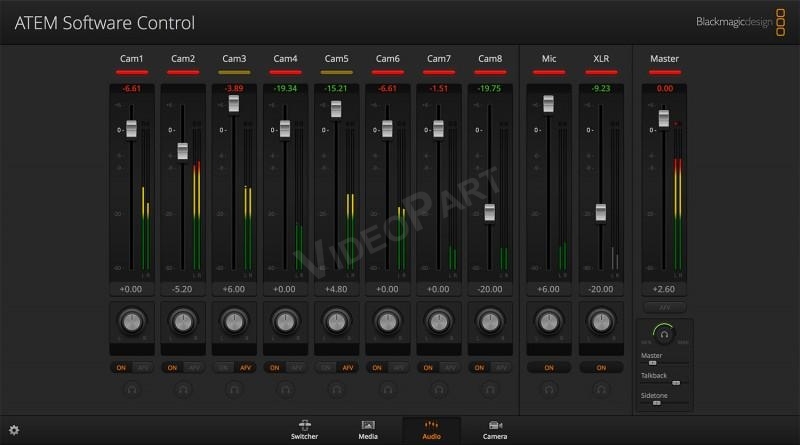Click the Cam7 pan knob
The width and height of the screenshot is (800, 445).
coord(439,322)
